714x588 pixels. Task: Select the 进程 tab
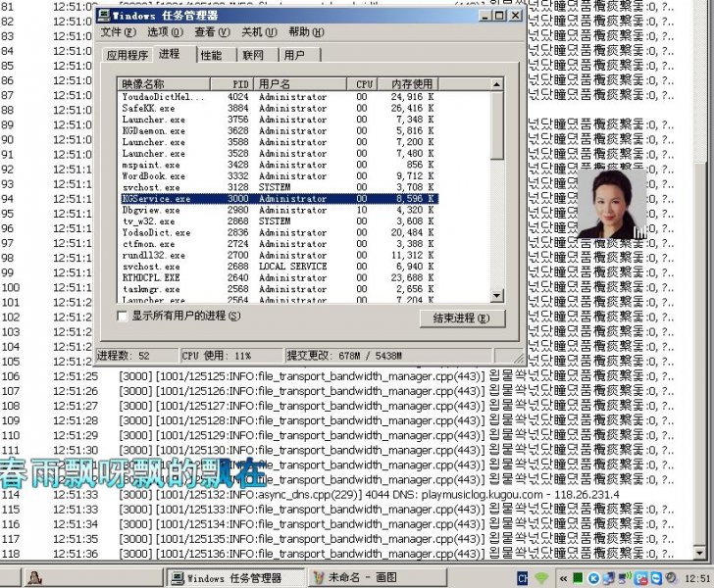coord(175,54)
